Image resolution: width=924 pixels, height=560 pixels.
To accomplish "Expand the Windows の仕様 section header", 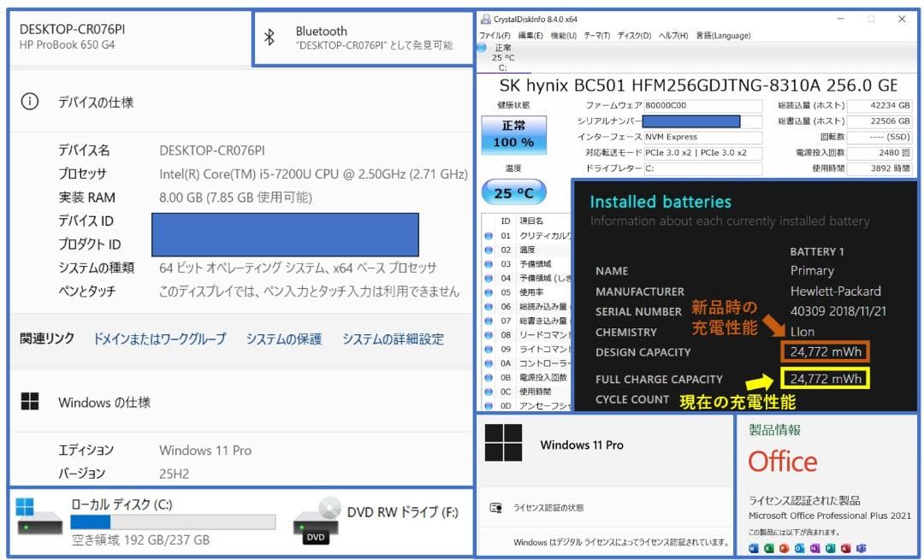I will point(241,402).
